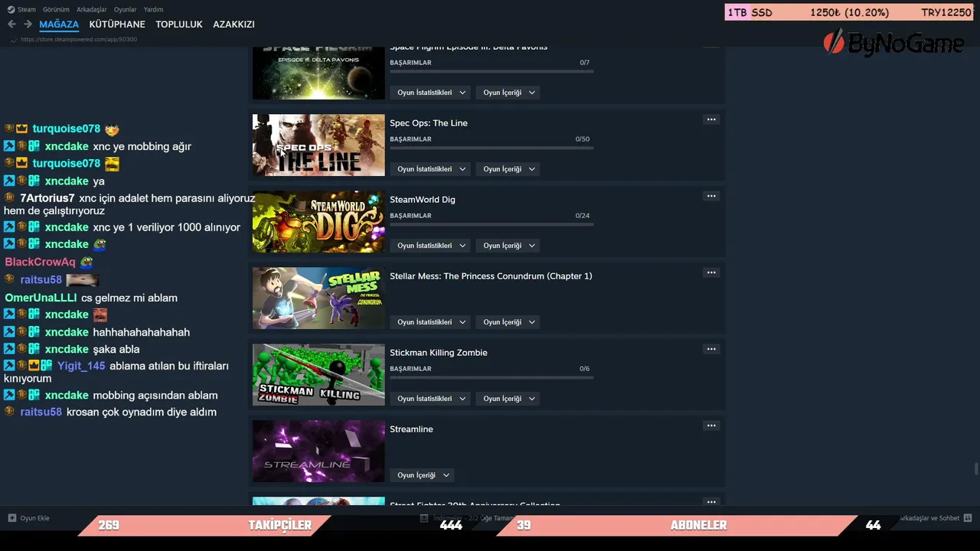
Task: Click the 0/6 achievement count
Action: (585, 369)
